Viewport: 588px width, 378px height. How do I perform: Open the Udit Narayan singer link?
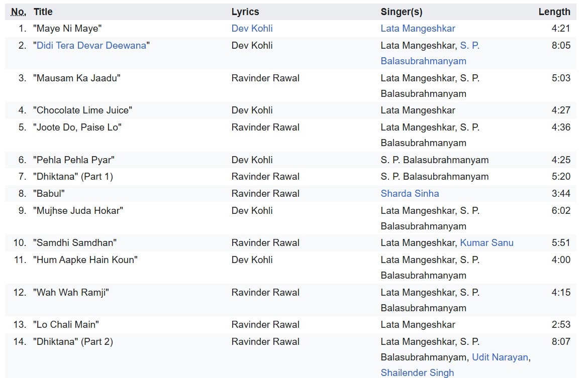tap(500, 357)
